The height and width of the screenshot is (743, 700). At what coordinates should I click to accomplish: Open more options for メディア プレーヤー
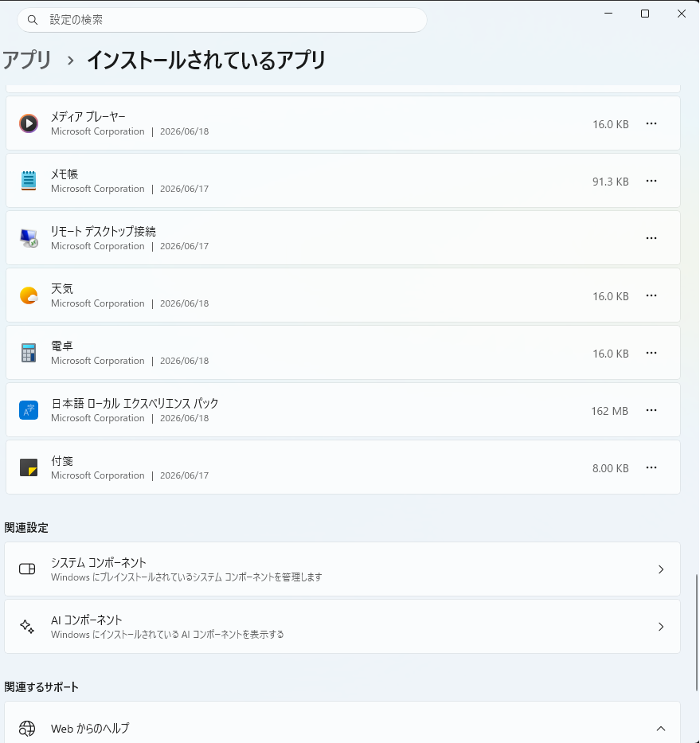(x=651, y=123)
